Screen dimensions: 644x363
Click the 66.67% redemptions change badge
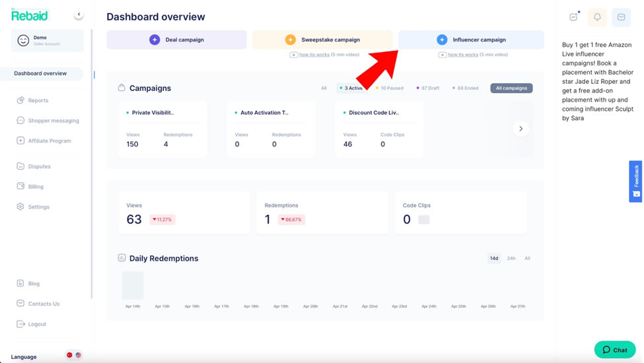[291, 219]
